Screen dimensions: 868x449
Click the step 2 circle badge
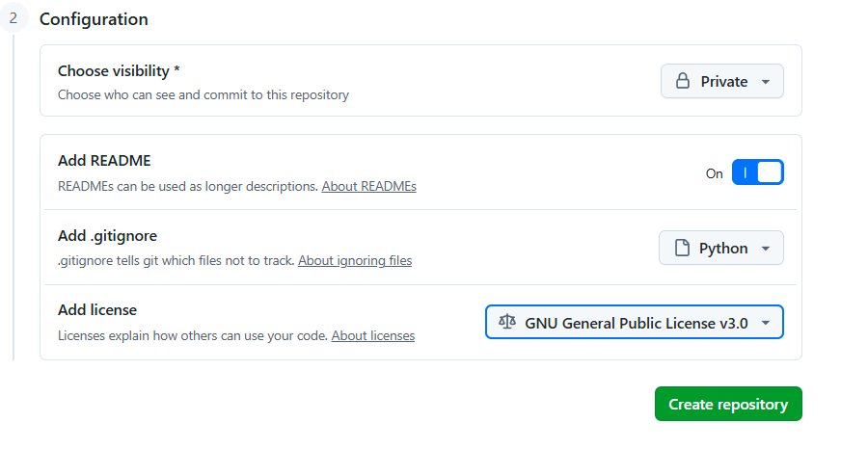(13, 19)
